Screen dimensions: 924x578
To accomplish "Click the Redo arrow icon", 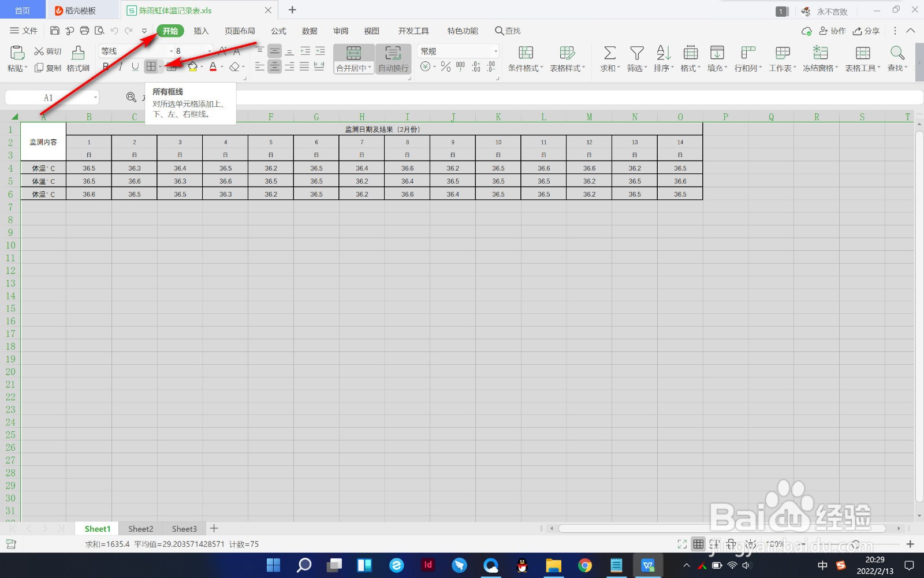I will click(129, 31).
